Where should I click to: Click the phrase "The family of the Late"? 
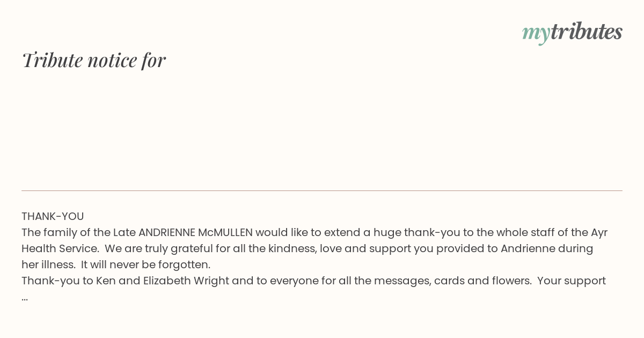click(x=78, y=232)
